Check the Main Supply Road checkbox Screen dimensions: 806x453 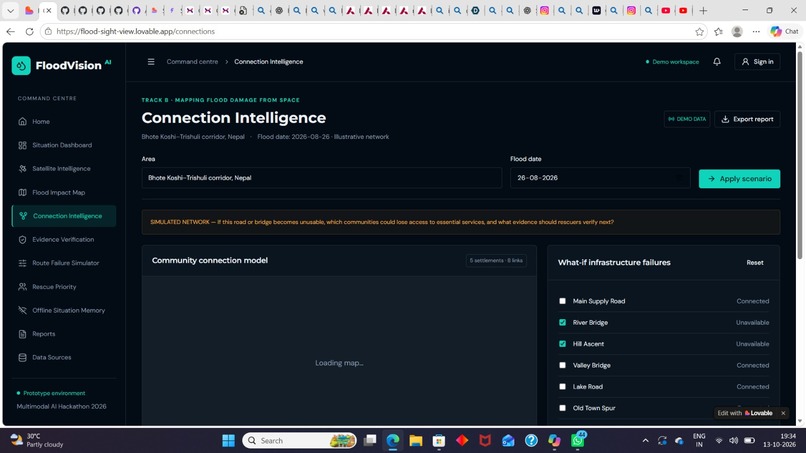click(562, 301)
